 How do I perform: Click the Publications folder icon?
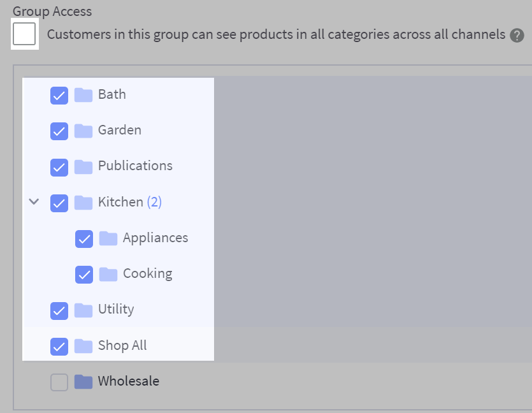[x=83, y=166]
